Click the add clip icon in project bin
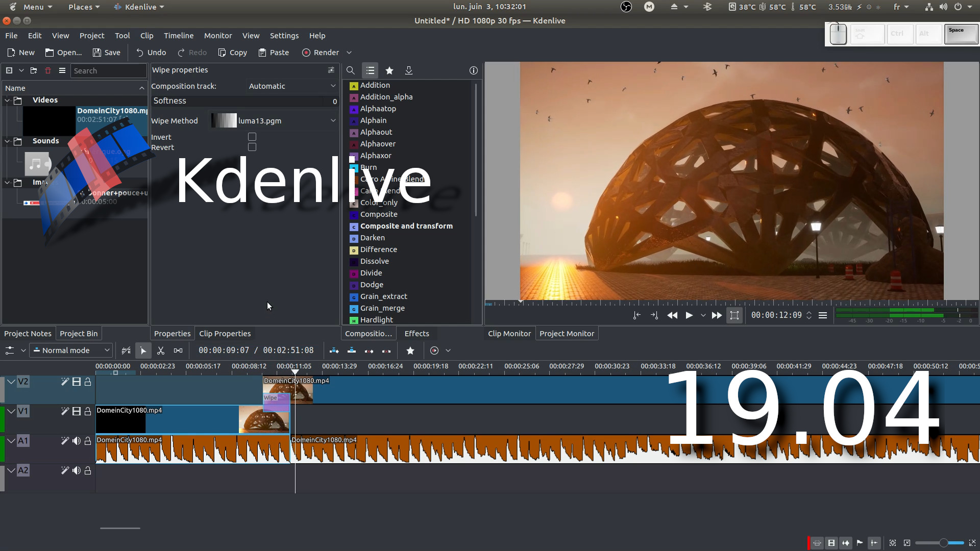Screen dimensions: 980x551 click(9, 70)
